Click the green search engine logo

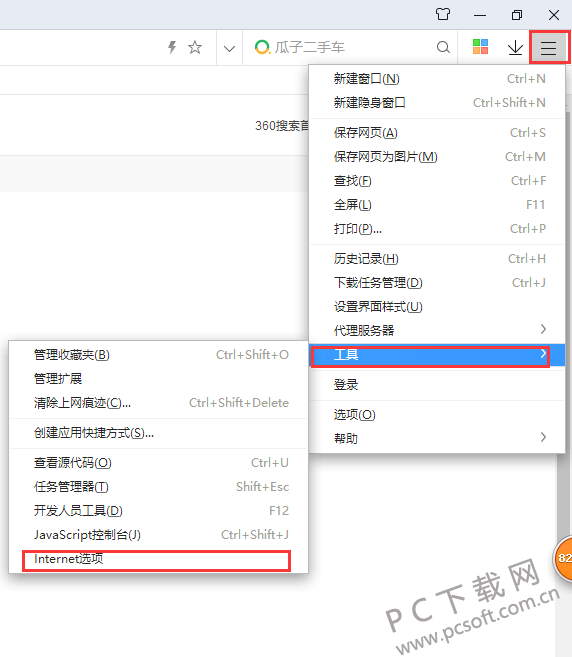tap(262, 47)
